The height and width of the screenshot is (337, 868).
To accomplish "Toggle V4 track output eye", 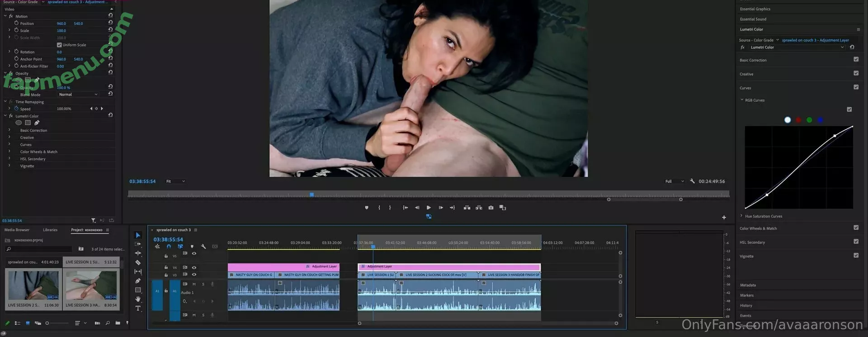I will coord(194,267).
